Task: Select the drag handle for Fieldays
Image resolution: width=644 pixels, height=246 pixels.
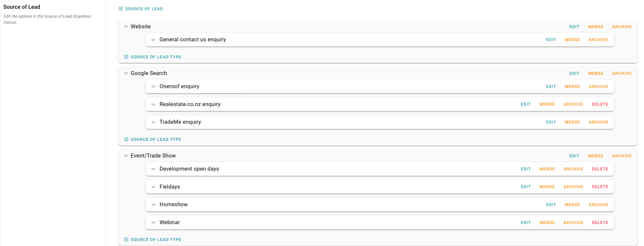Action: (153, 187)
